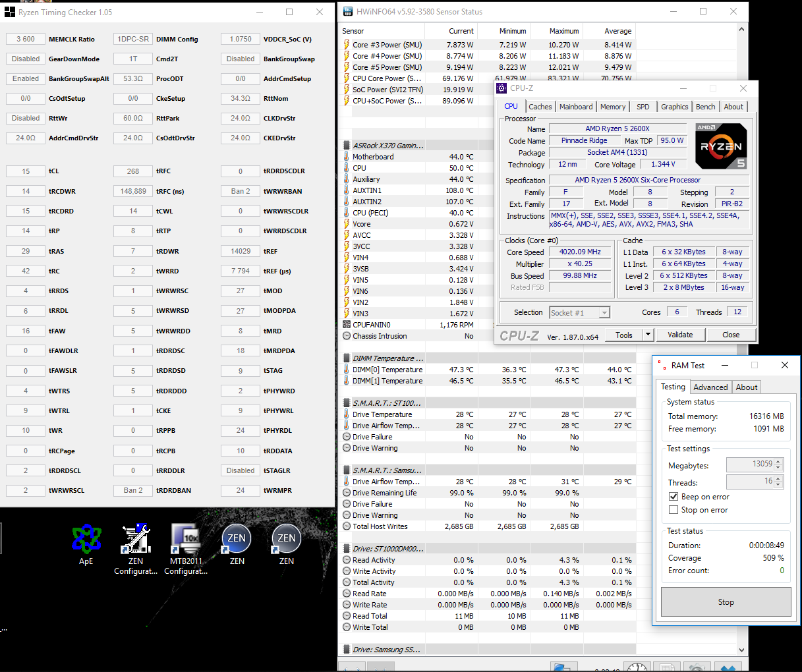The width and height of the screenshot is (802, 672).
Task: Switch to the Mainboard tab in CPU-Z
Action: pyautogui.click(x=576, y=107)
